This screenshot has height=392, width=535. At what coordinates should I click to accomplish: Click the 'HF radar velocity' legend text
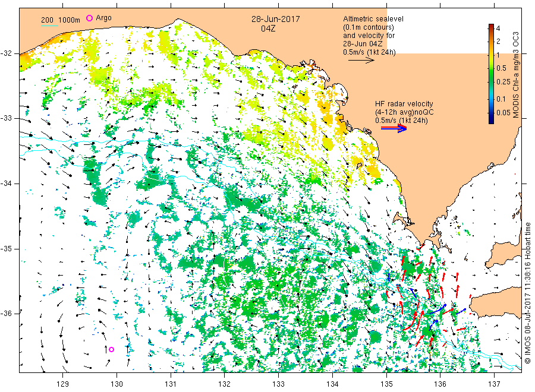pos(404,104)
